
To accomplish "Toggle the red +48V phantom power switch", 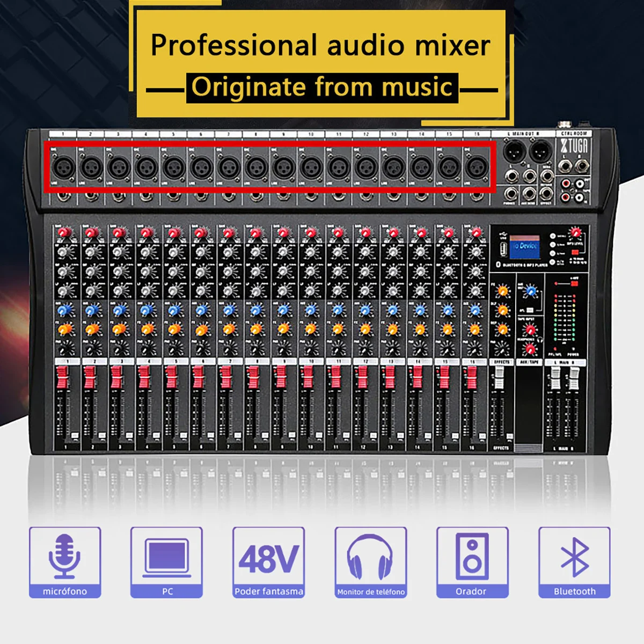I will click(574, 283).
